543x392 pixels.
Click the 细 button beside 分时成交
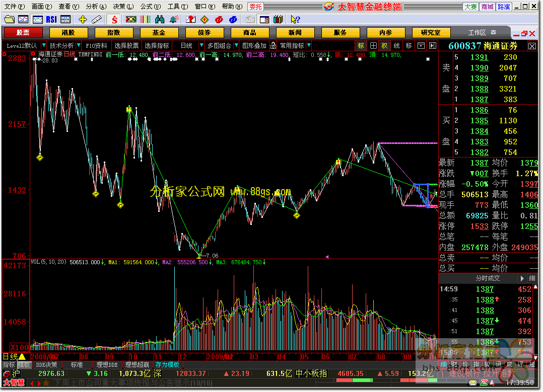(x=532, y=278)
